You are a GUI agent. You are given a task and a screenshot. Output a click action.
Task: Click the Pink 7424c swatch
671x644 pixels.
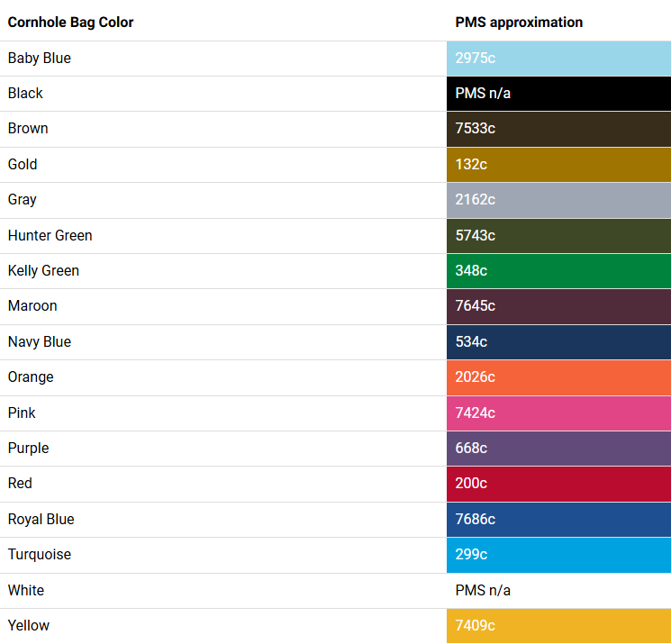point(559,413)
